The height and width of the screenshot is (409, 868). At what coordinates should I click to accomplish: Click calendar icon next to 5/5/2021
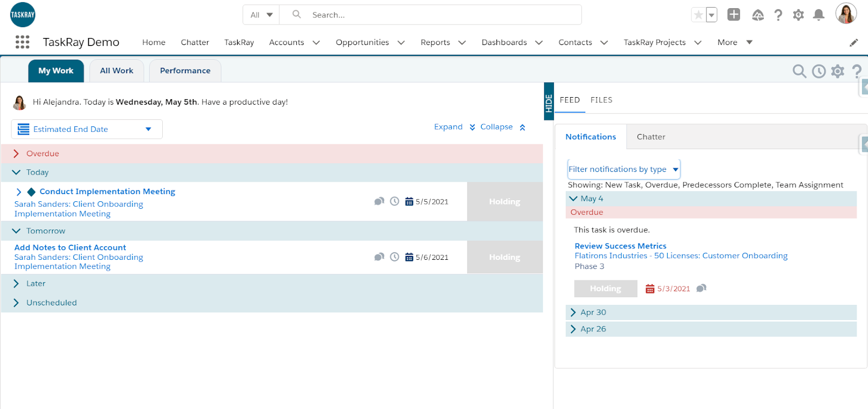coord(409,202)
